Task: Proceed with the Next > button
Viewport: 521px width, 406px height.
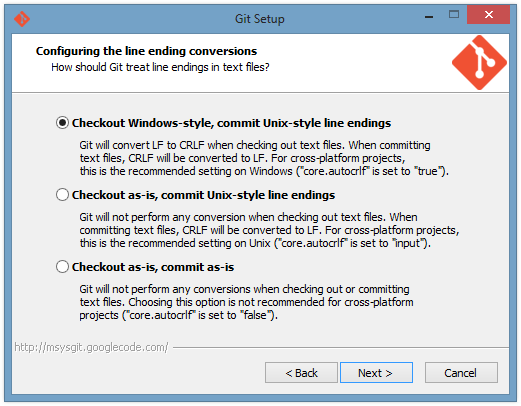Action: pyautogui.click(x=376, y=373)
